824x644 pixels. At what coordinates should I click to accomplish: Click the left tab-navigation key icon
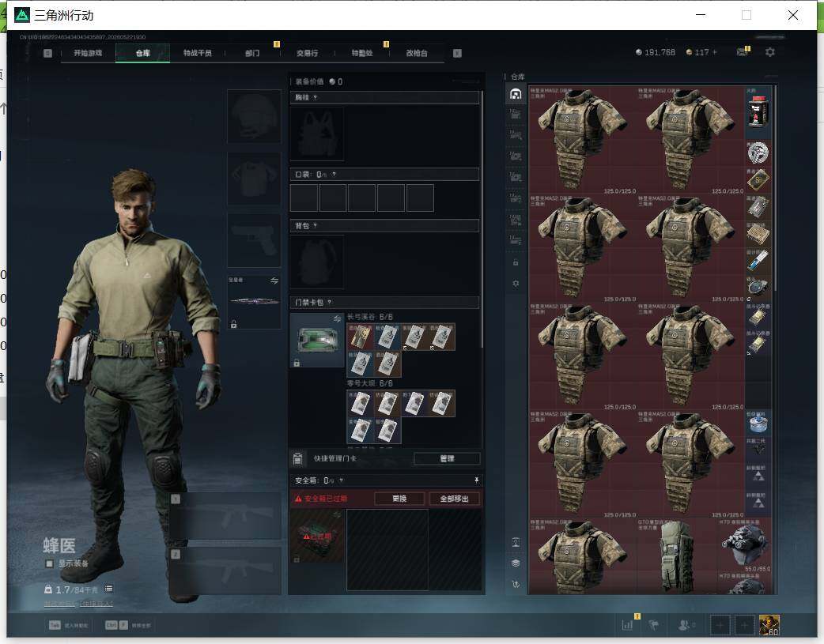click(47, 53)
